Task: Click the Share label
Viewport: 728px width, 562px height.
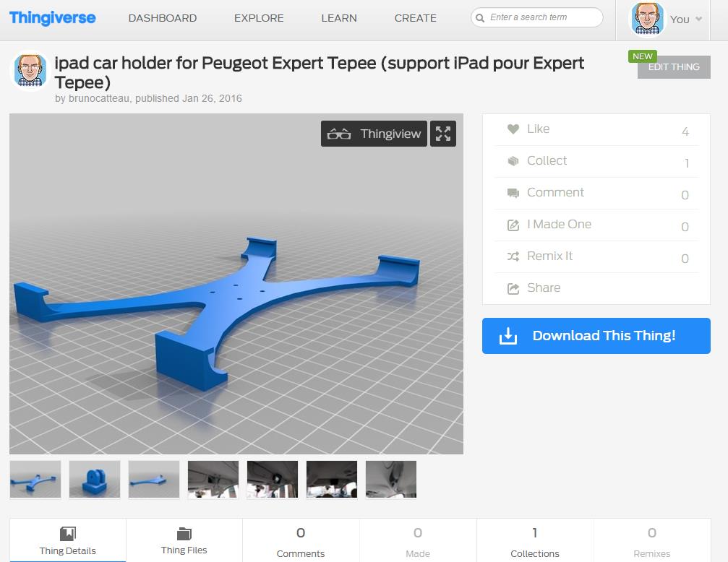Action: [x=544, y=288]
